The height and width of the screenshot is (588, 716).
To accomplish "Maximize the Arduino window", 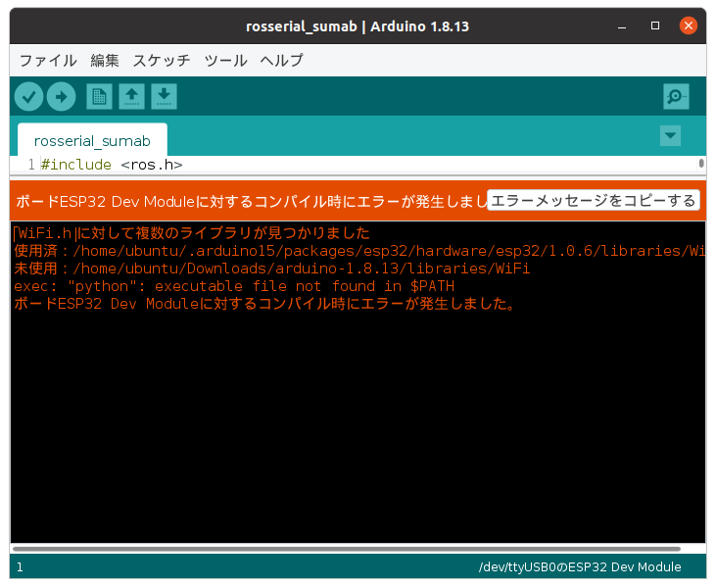I will point(655,26).
